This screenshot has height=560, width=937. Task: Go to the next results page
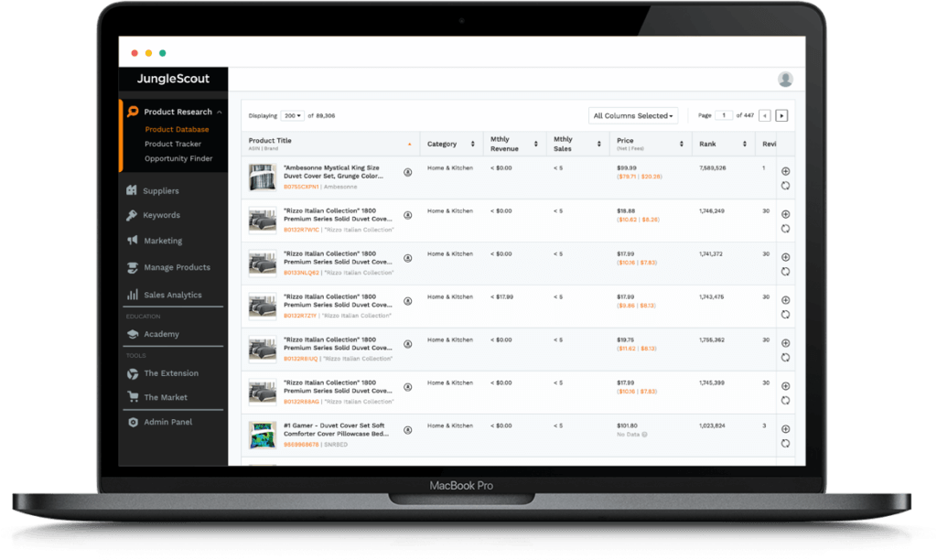point(781,116)
